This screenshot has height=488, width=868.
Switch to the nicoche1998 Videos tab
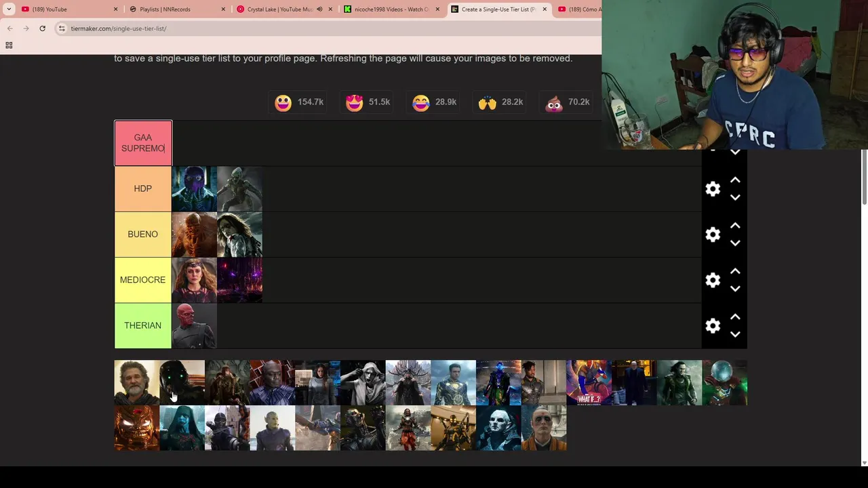[x=392, y=9]
